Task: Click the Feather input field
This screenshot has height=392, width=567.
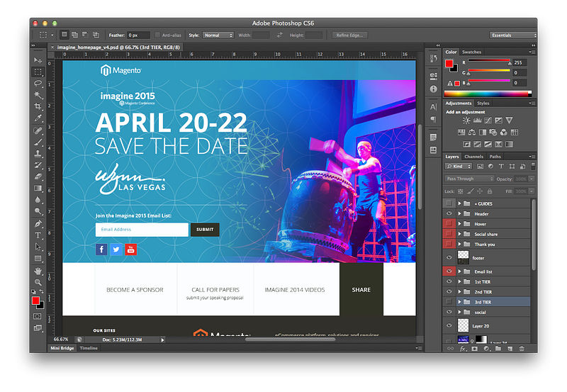Action: [x=138, y=35]
